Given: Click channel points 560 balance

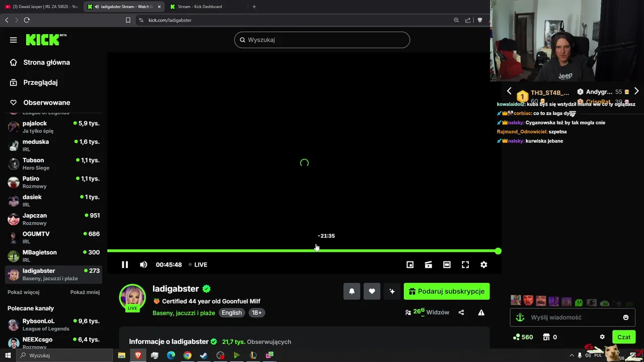Looking at the screenshot, I should [523, 337].
